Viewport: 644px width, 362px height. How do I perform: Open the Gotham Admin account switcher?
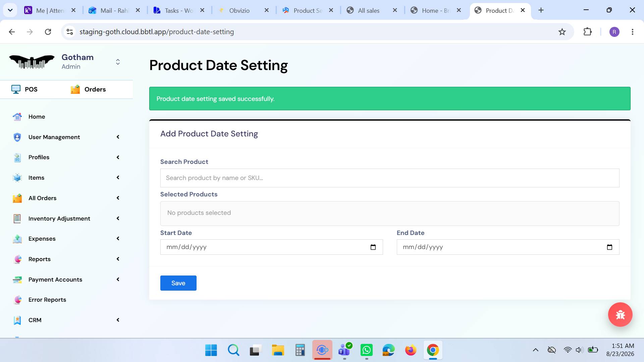(x=118, y=62)
